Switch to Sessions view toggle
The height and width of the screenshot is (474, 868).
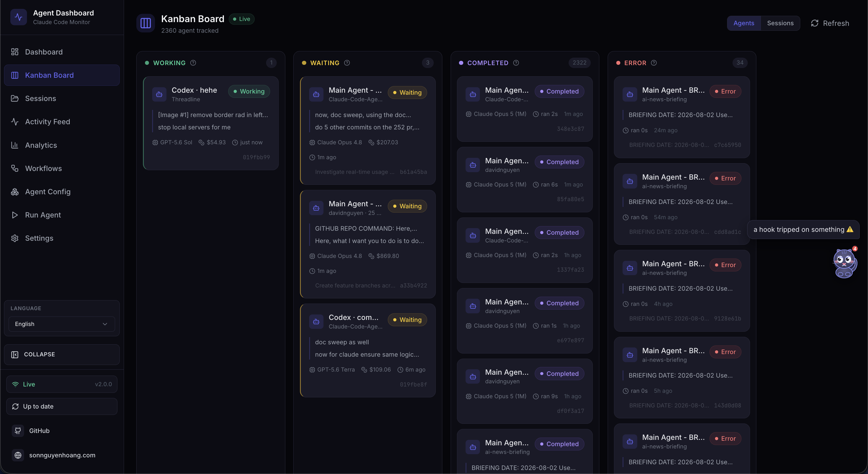point(780,23)
